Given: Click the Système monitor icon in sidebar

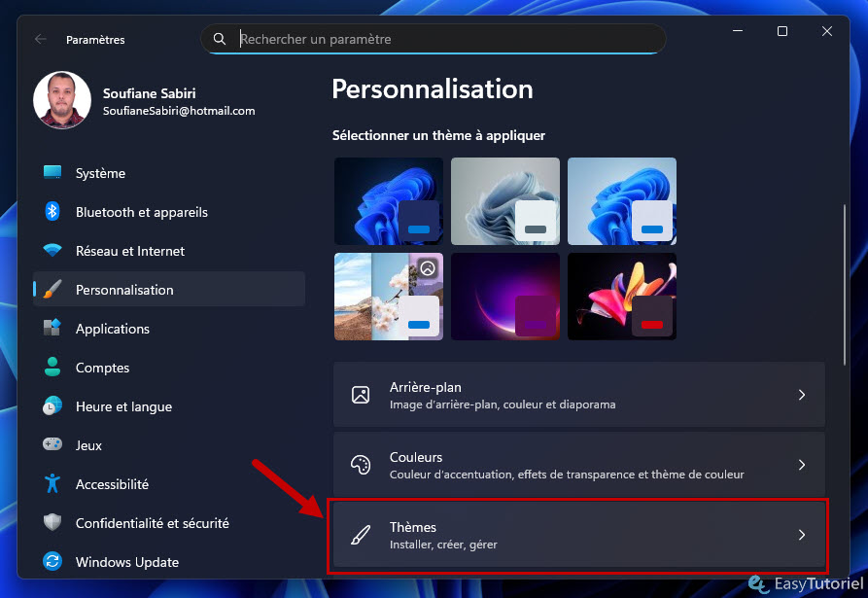Looking at the screenshot, I should point(52,173).
